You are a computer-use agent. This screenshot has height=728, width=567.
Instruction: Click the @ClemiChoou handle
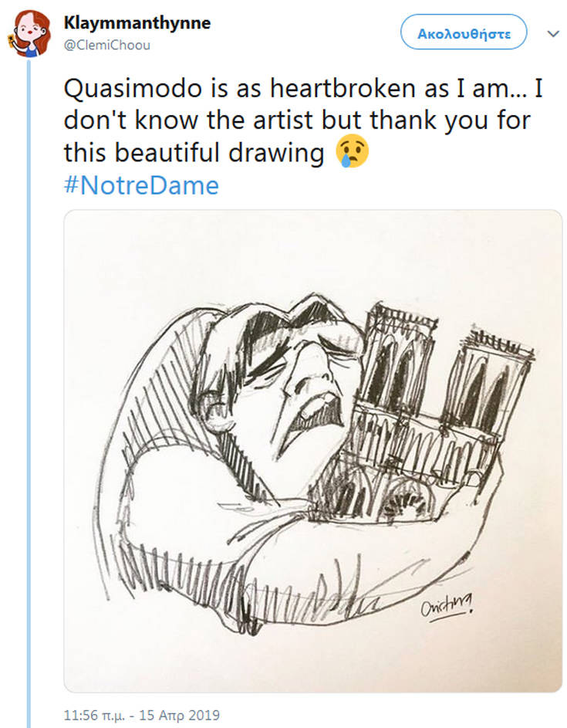(106, 45)
